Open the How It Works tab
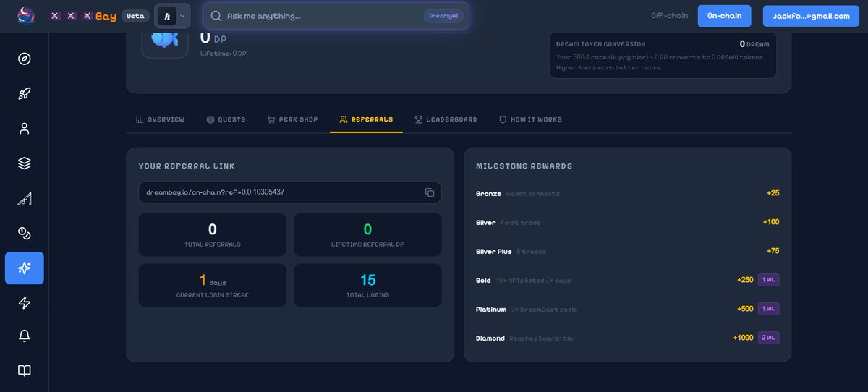 coord(530,119)
